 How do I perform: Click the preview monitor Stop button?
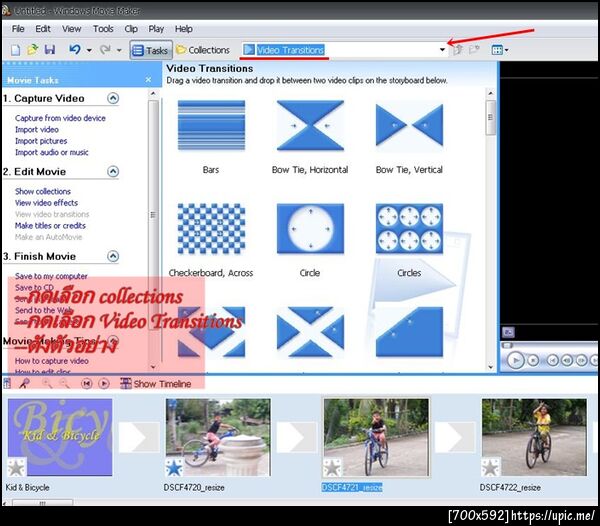point(533,360)
